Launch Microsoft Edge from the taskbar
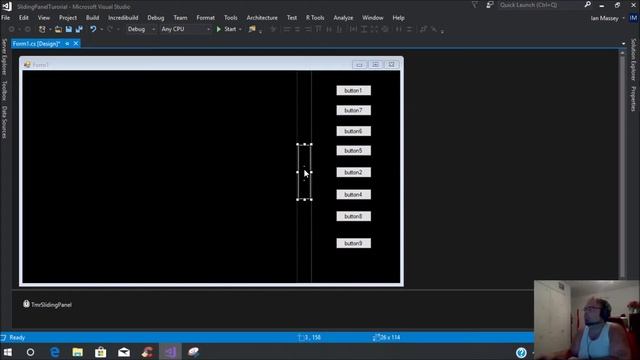Image resolution: width=640 pixels, height=360 pixels. (55, 352)
